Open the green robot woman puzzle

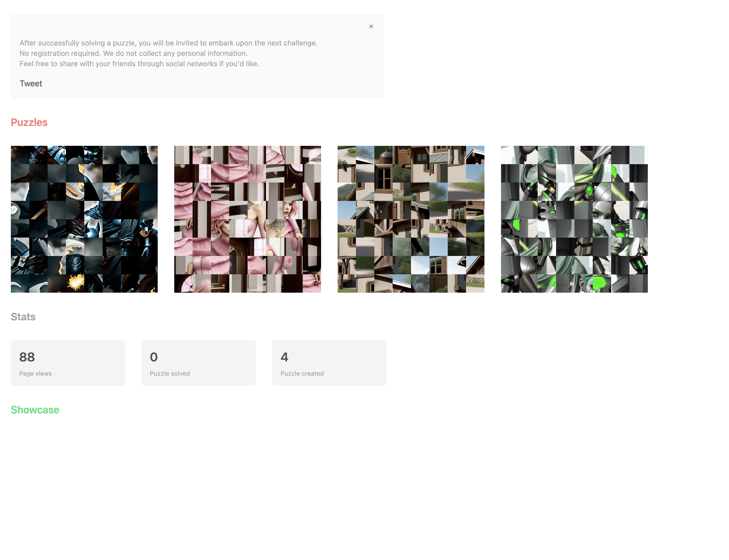tap(574, 219)
